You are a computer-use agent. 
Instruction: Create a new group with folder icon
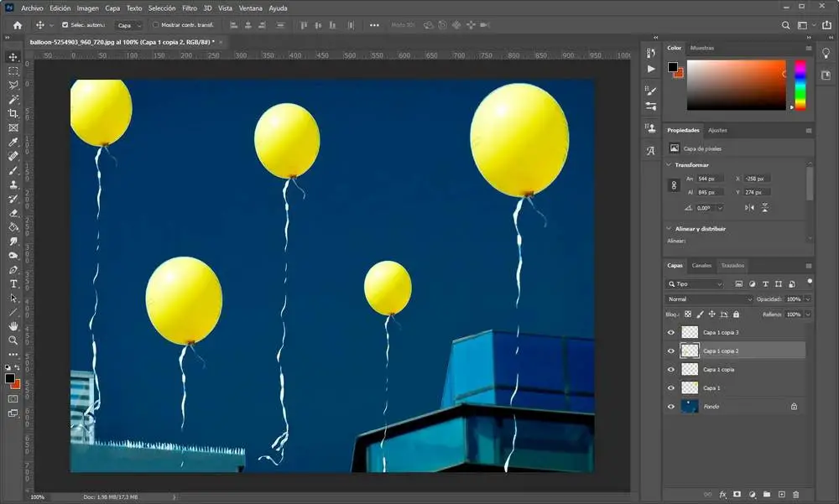(767, 495)
